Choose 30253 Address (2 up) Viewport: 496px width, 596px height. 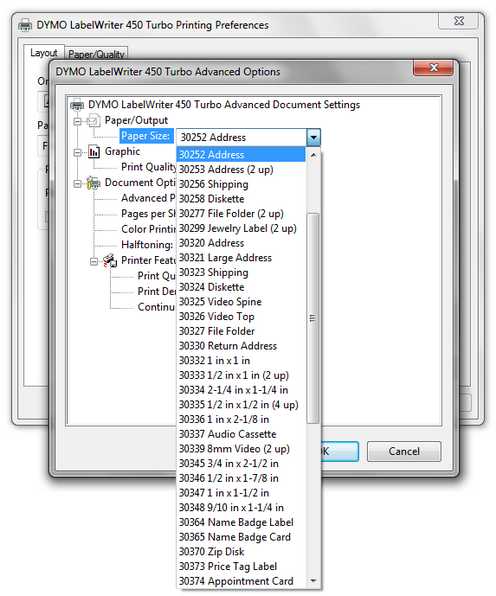click(x=241, y=170)
